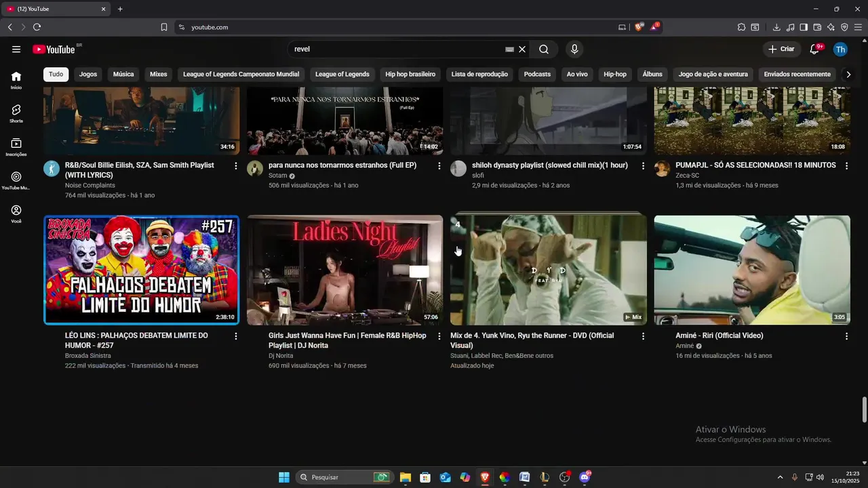This screenshot has width=868, height=488.
Task: Open Leo AI sparkle icon
Action: [x=831, y=27]
